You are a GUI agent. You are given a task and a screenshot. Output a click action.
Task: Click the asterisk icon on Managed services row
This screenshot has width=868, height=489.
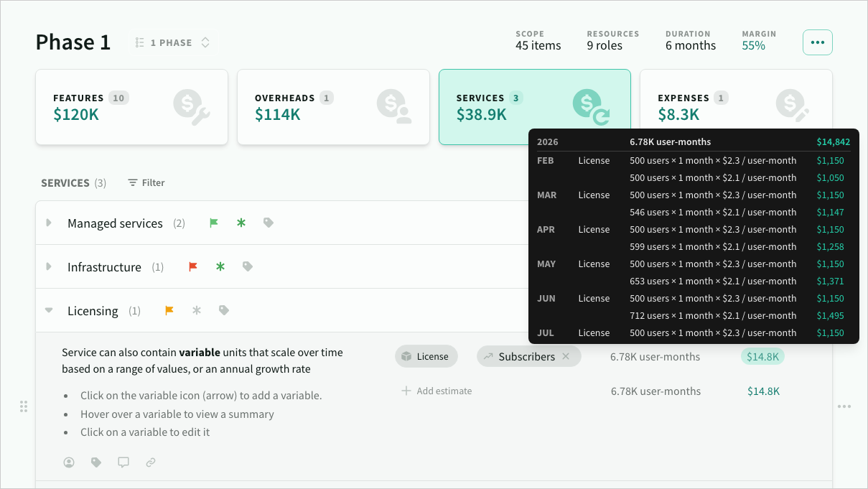point(241,223)
